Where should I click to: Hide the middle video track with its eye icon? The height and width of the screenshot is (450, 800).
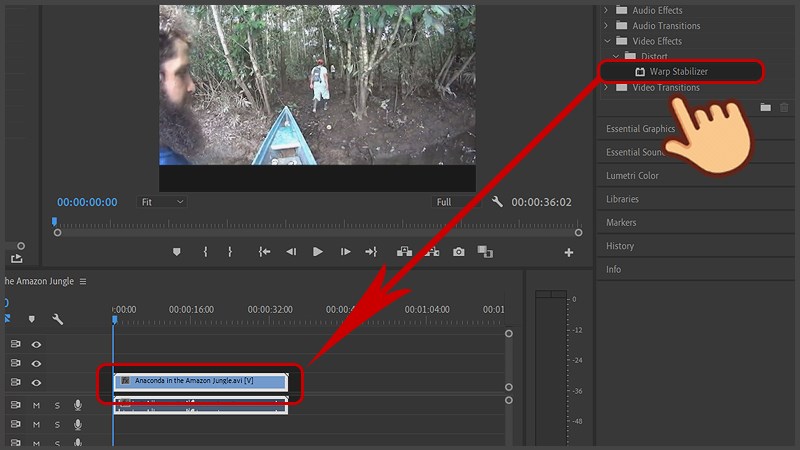click(x=36, y=363)
